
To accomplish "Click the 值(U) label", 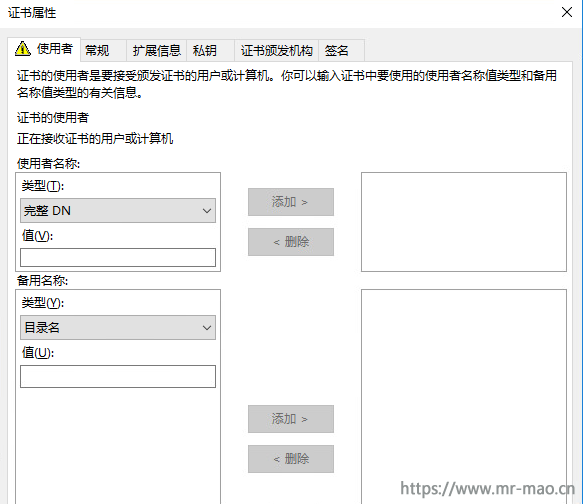I will click(38, 352).
